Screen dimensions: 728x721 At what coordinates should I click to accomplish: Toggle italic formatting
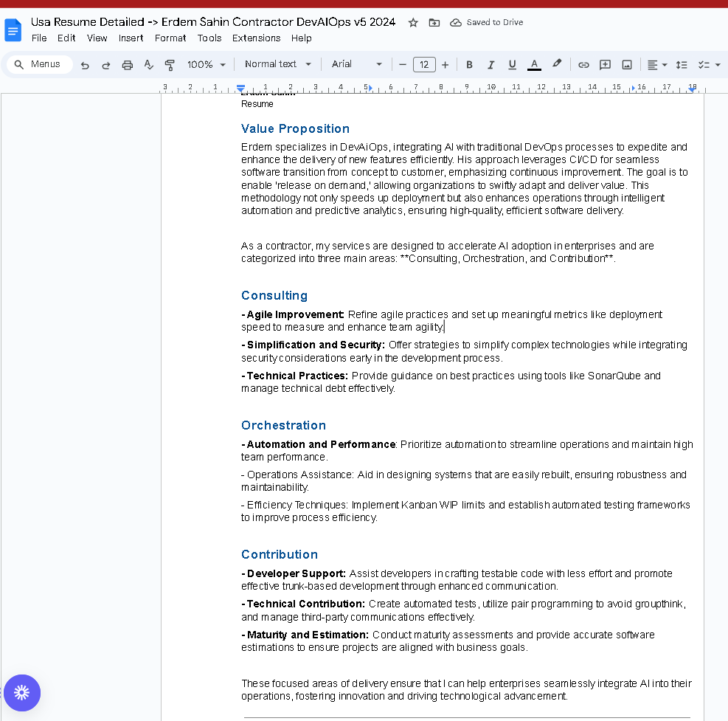(x=490, y=65)
